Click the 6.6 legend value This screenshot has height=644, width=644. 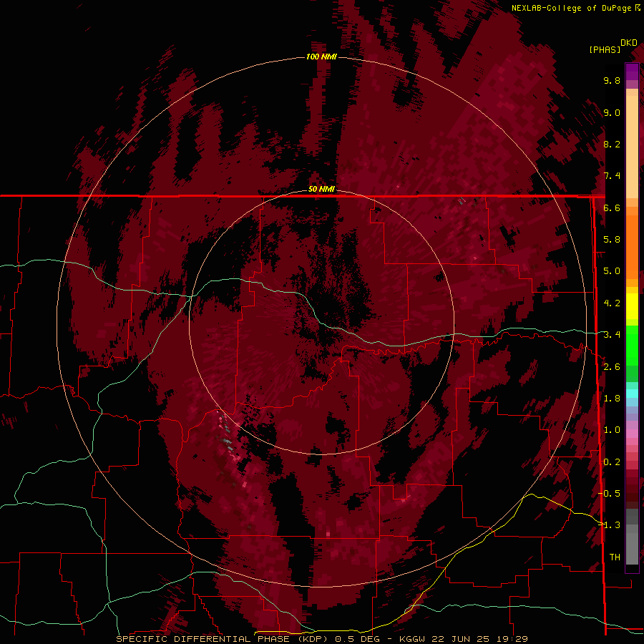tap(612, 208)
